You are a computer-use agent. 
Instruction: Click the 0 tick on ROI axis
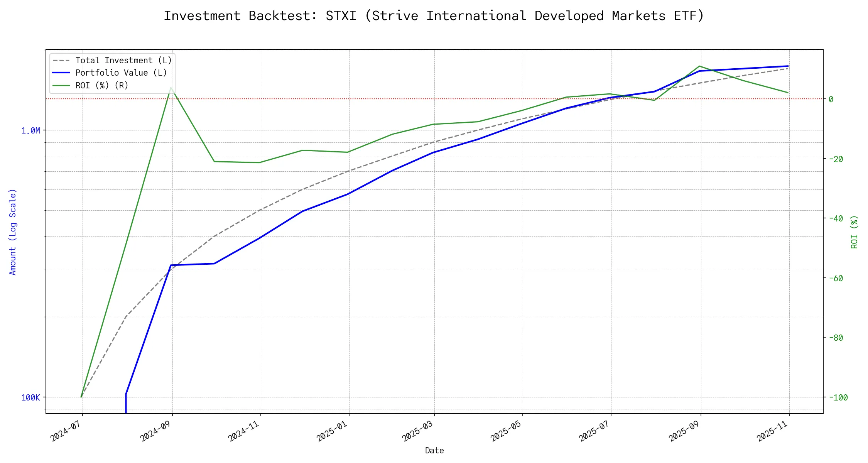click(831, 100)
